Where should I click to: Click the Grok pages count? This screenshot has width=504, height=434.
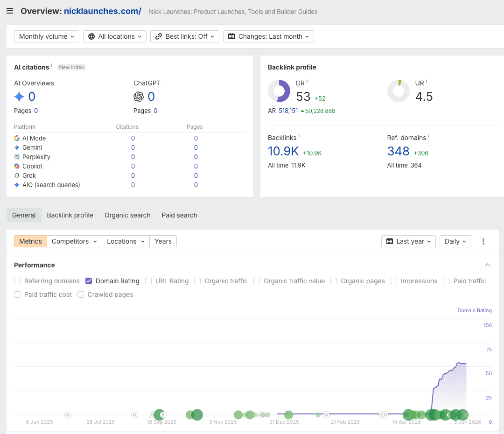coord(196,175)
